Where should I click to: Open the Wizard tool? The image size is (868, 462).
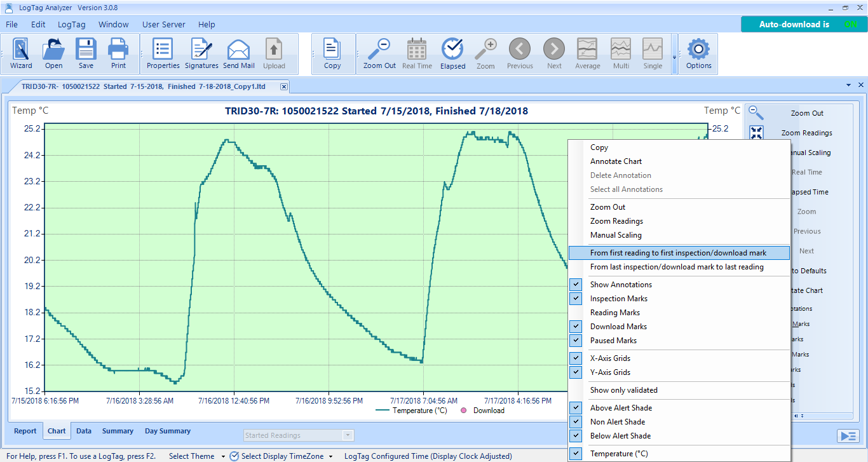[x=21, y=53]
